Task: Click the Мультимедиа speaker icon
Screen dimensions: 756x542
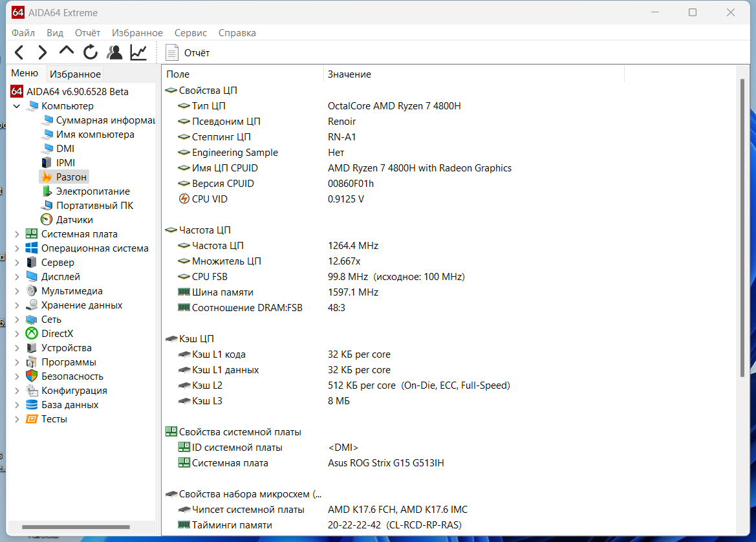Action: coord(32,291)
